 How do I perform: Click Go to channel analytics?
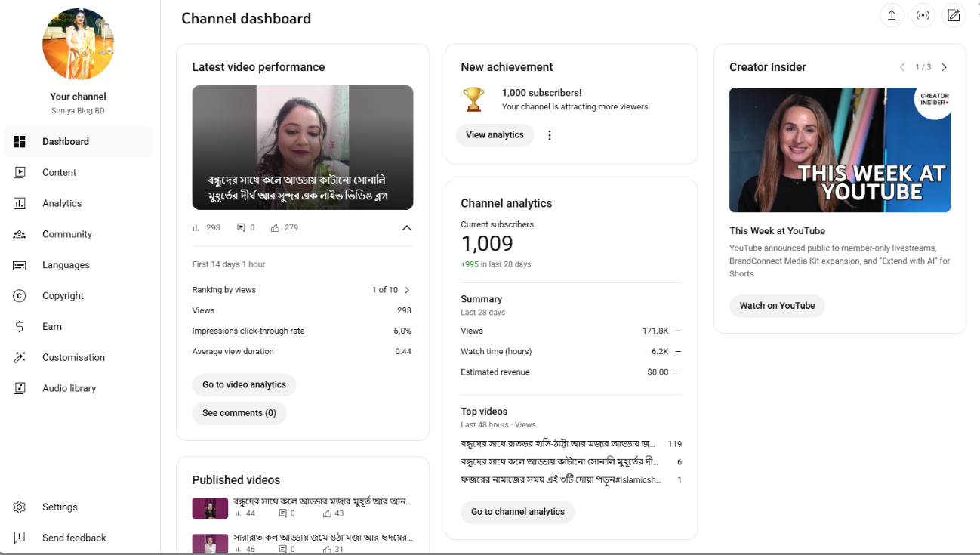[x=517, y=512]
